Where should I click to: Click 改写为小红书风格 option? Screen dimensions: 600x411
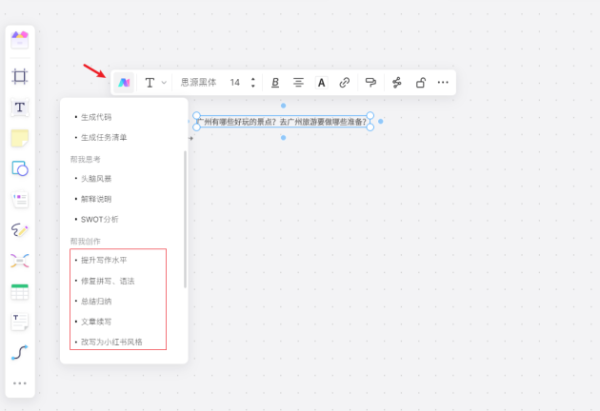click(x=112, y=341)
